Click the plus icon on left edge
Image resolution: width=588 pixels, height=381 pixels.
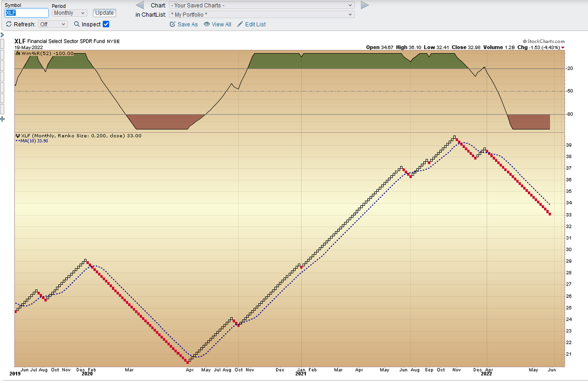[2, 119]
